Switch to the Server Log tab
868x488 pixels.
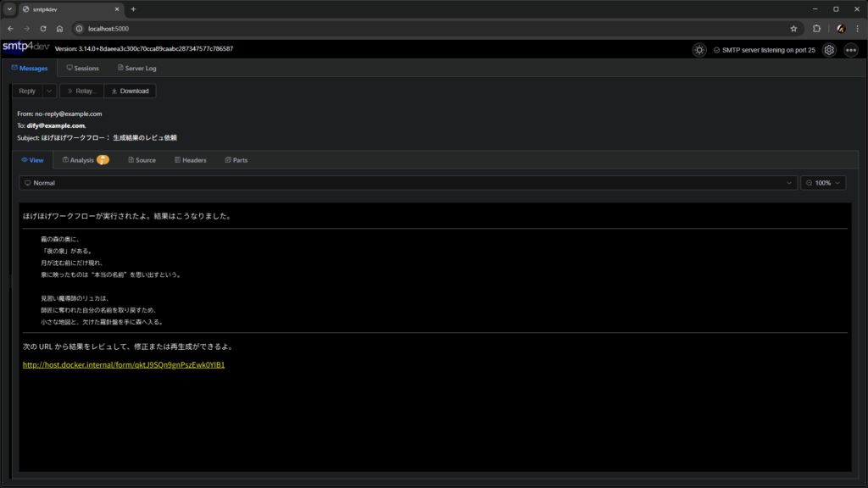(x=136, y=68)
